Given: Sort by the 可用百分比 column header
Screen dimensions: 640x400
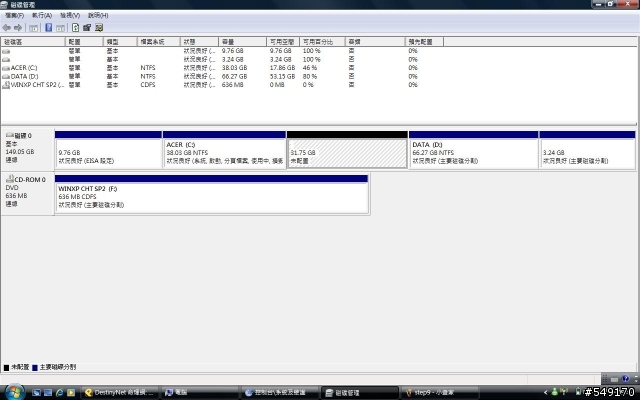Looking at the screenshot, I should (x=322, y=42).
